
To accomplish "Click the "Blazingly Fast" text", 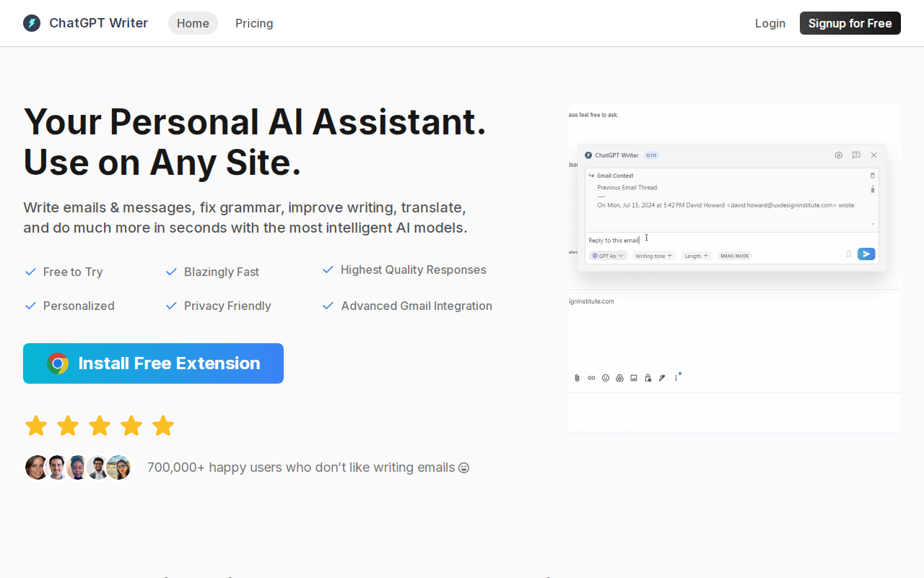I will pyautogui.click(x=222, y=272).
